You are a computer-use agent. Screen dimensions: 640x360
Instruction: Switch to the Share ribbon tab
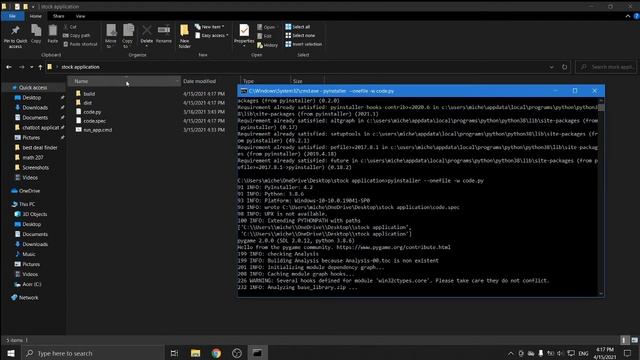(58, 16)
